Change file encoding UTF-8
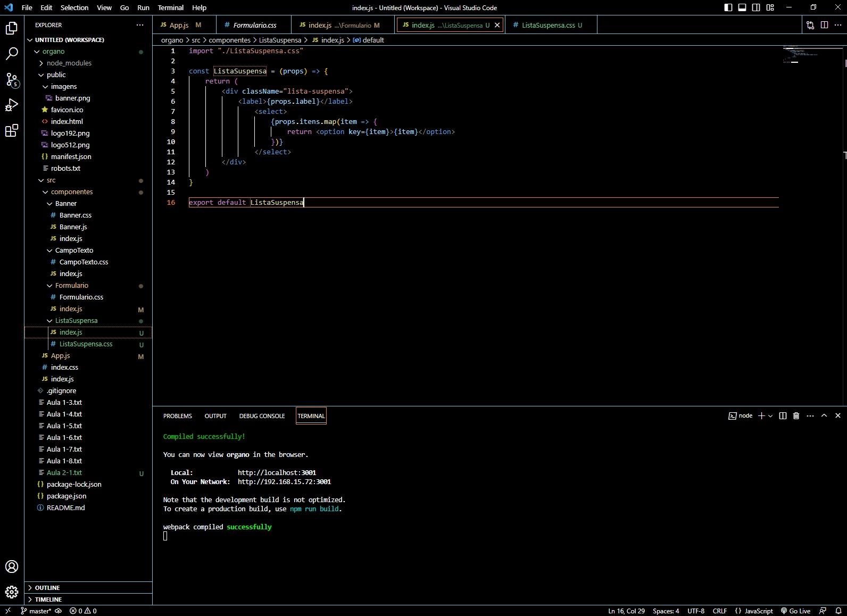This screenshot has height=616, width=847. 696,611
